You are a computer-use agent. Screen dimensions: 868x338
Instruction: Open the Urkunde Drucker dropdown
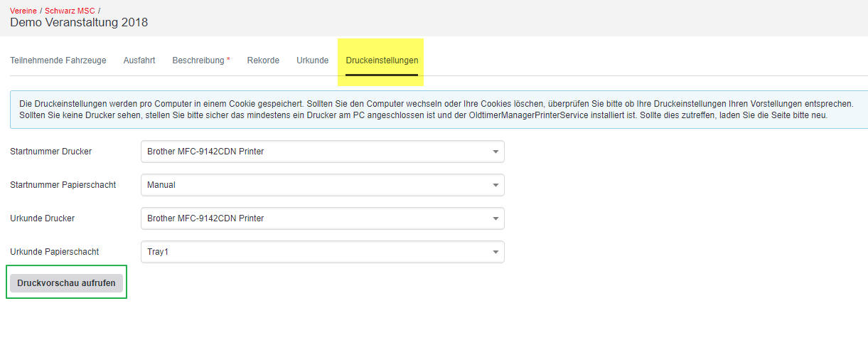click(323, 218)
